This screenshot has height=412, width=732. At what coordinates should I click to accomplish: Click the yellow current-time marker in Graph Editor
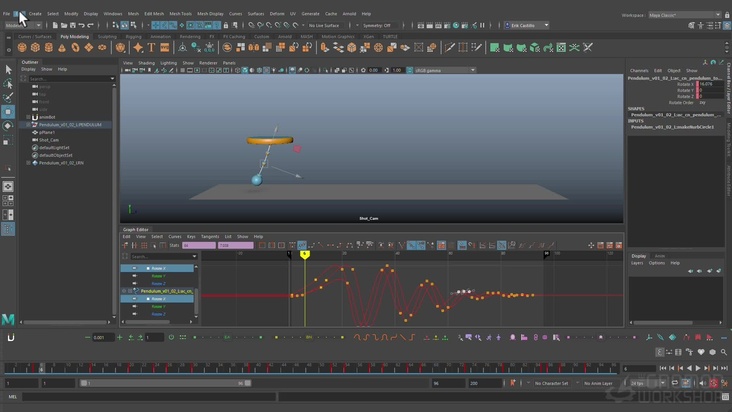(305, 254)
